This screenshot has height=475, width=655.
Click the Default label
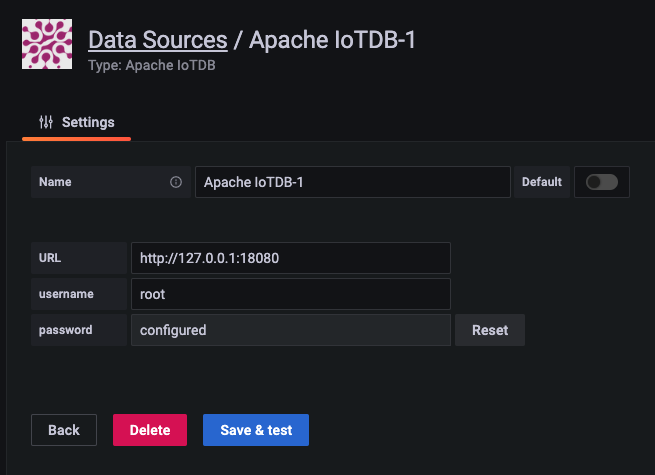[x=542, y=182]
